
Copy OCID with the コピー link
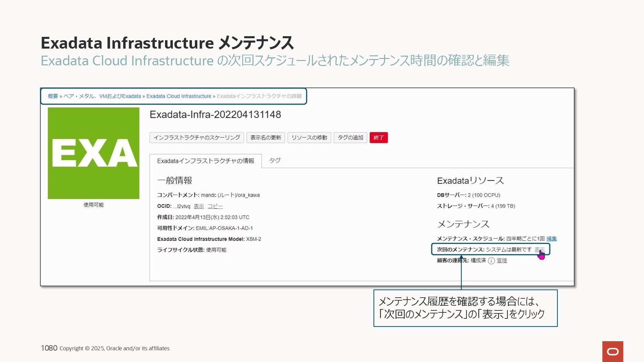(x=215, y=206)
